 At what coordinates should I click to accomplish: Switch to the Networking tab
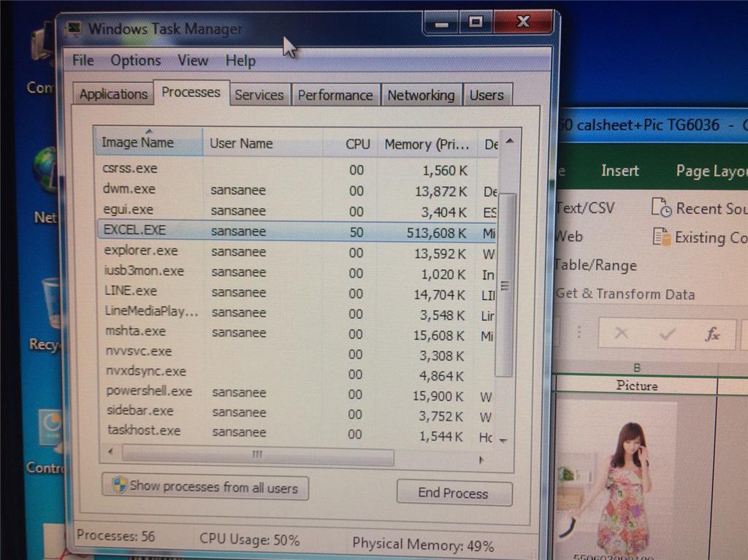421,96
